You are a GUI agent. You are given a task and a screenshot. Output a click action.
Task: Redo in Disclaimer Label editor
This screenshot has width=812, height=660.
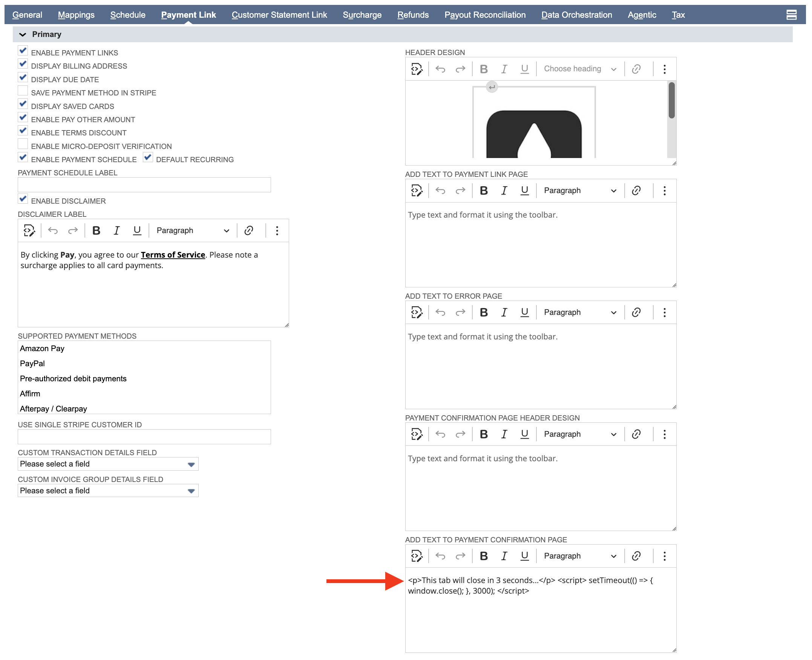[73, 230]
